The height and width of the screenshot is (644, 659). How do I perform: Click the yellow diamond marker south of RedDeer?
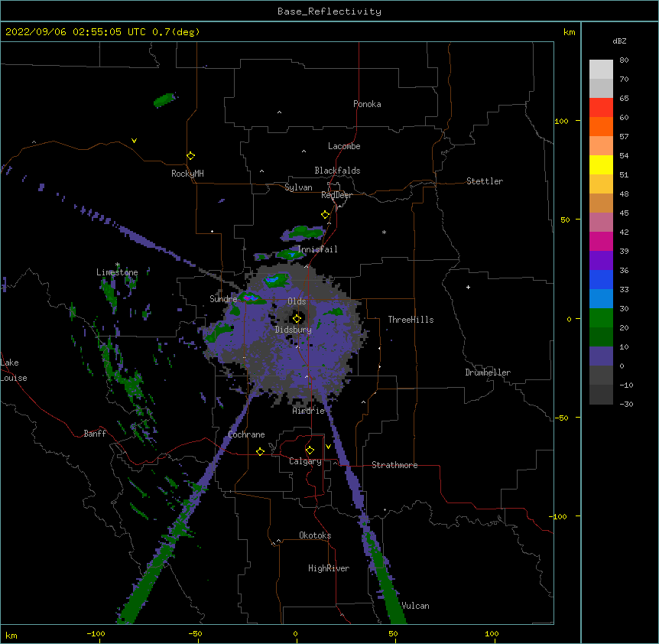click(325, 215)
